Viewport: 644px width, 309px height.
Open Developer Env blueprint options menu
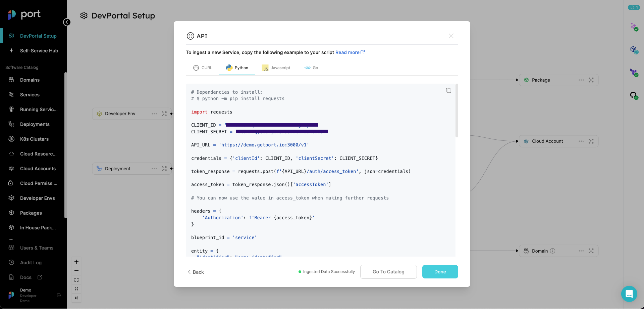(154, 114)
